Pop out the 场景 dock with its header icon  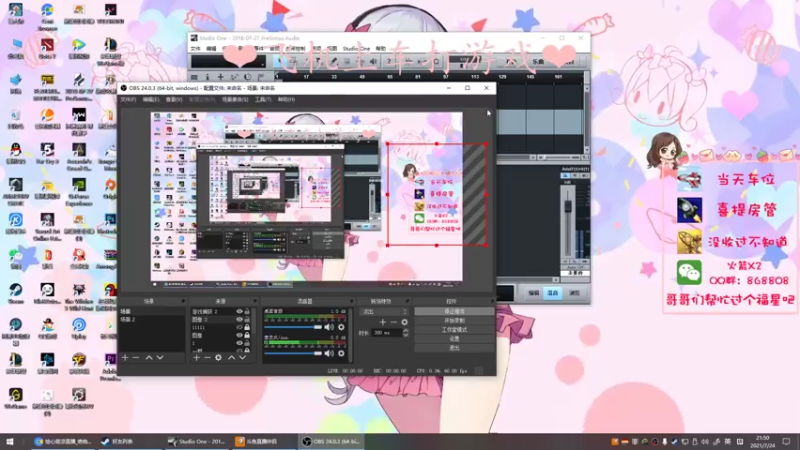coord(183,301)
